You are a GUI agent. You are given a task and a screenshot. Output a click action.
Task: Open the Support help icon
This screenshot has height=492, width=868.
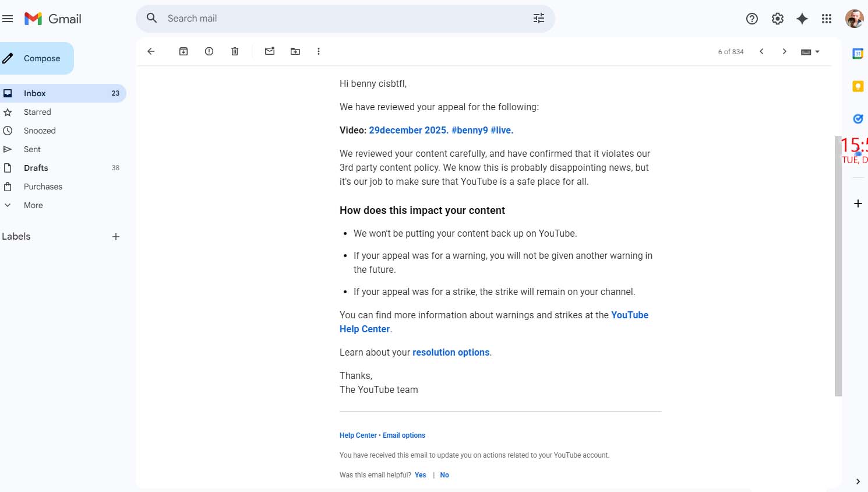tap(752, 19)
